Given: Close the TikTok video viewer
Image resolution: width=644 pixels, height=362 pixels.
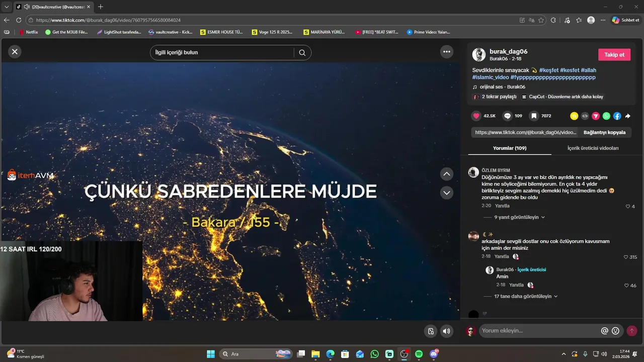Looking at the screenshot, I should point(15,51).
